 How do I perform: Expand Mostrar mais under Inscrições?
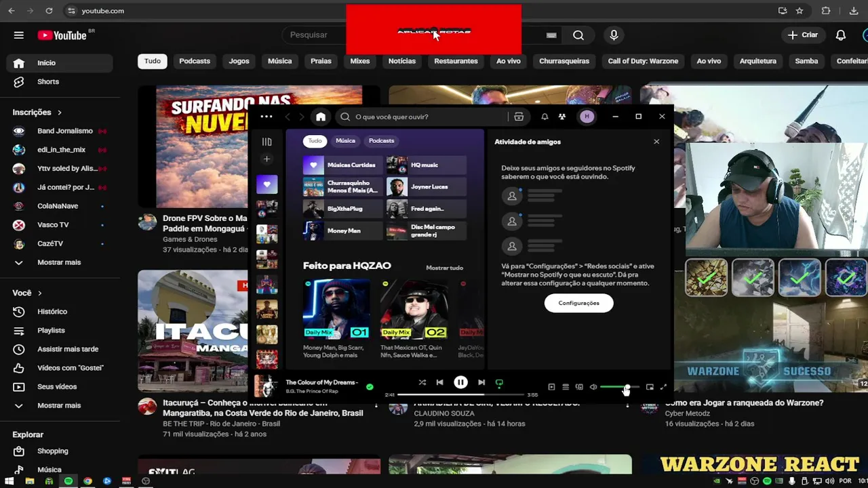tap(59, 262)
